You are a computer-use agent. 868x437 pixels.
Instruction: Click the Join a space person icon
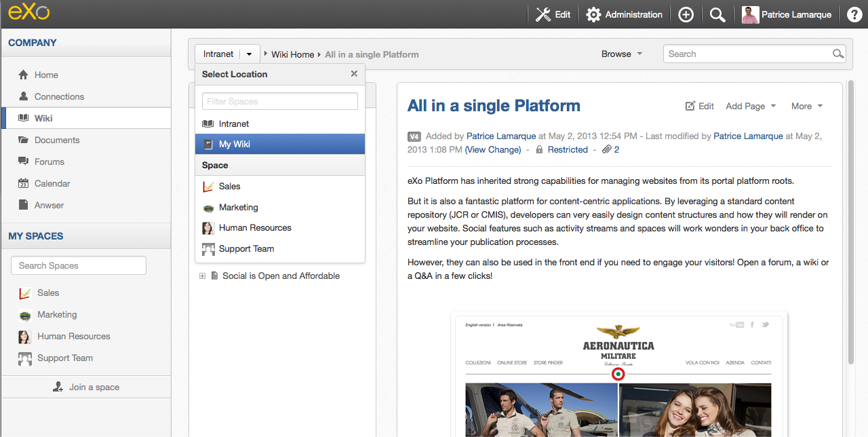pos(58,387)
